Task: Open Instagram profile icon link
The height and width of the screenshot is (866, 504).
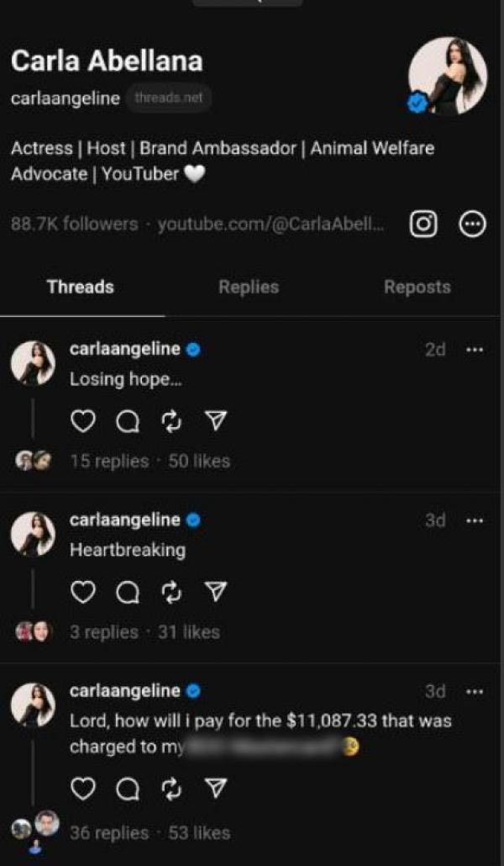Action: click(424, 224)
